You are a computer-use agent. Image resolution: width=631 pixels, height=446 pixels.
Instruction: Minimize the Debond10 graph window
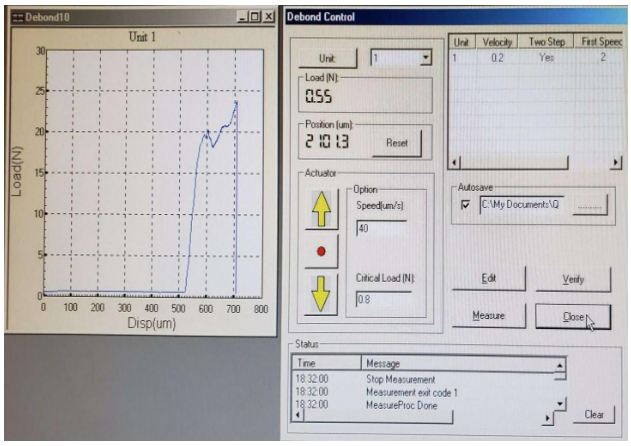click(x=244, y=18)
